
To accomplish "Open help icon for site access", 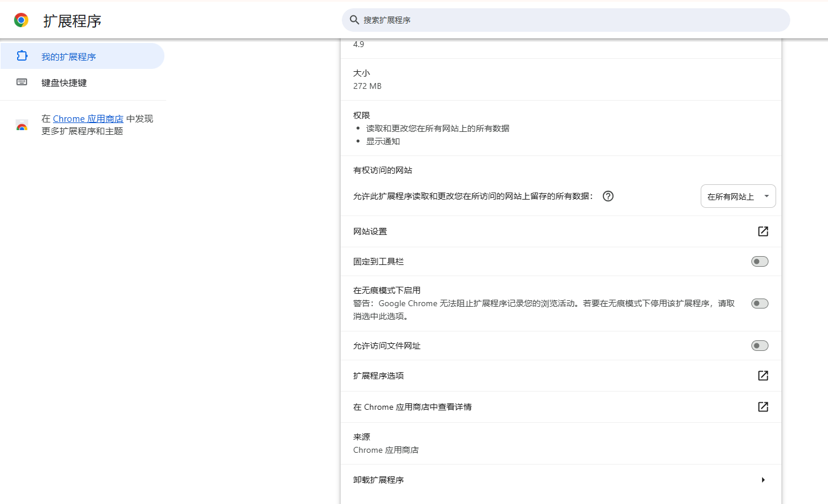I will 608,196.
